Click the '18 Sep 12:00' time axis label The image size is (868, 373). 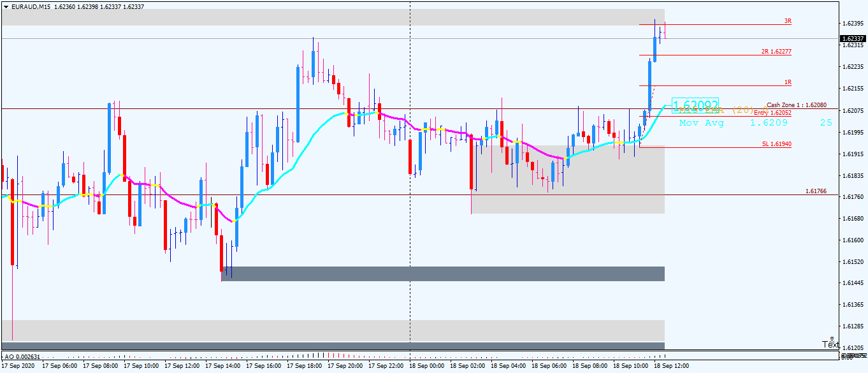[671, 366]
